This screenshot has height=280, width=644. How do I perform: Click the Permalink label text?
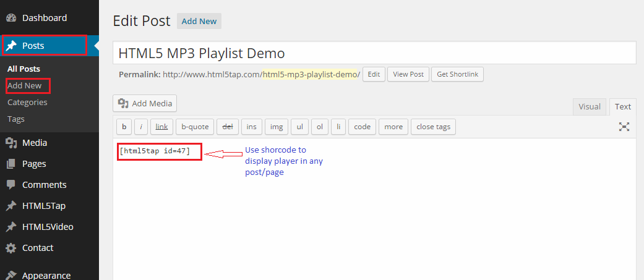click(140, 74)
